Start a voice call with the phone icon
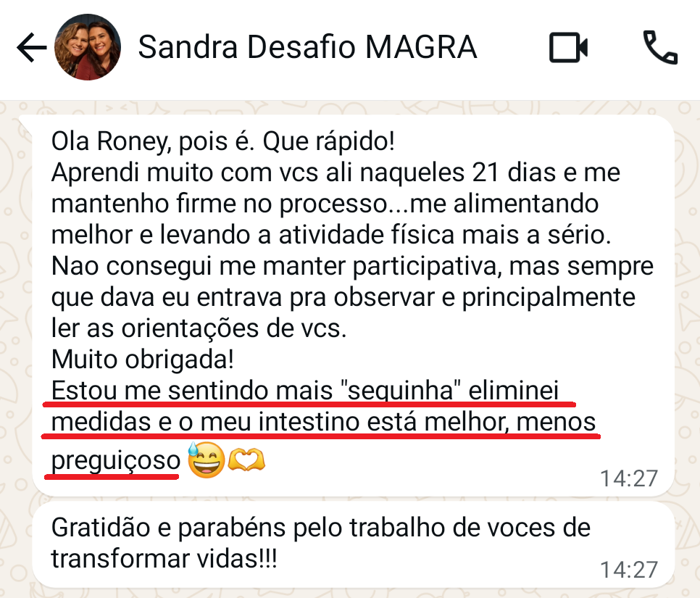The image size is (700, 598). 660,49
